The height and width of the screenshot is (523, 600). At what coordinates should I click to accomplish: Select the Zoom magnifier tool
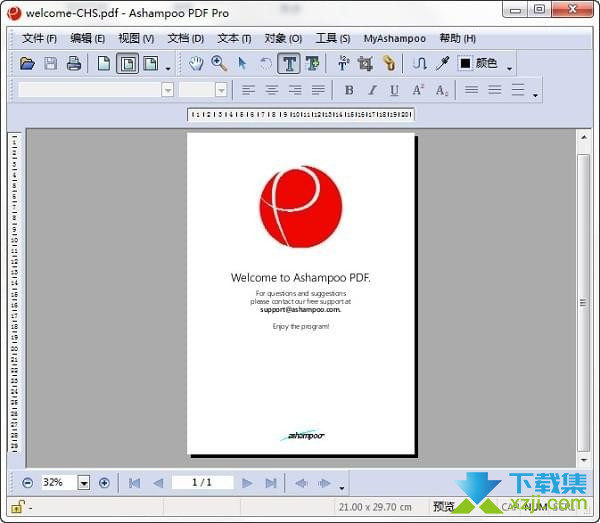coord(219,63)
